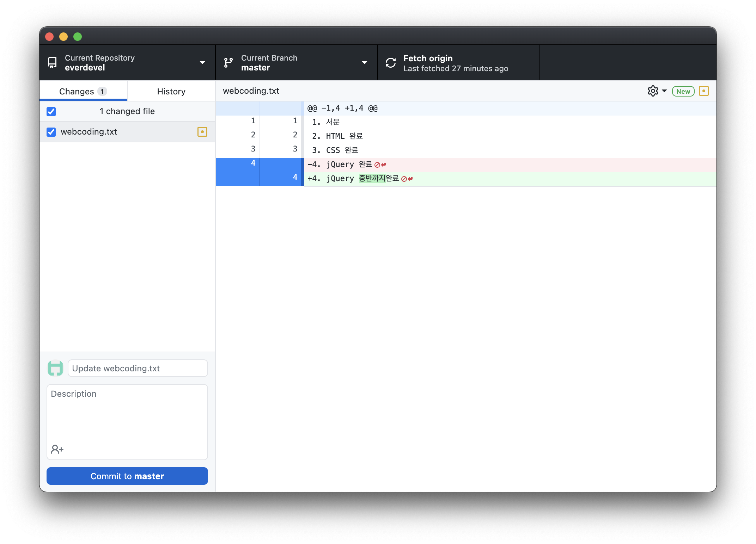Image resolution: width=756 pixels, height=544 pixels.
Task: Toggle the 1 changed file checkbox
Action: point(51,111)
